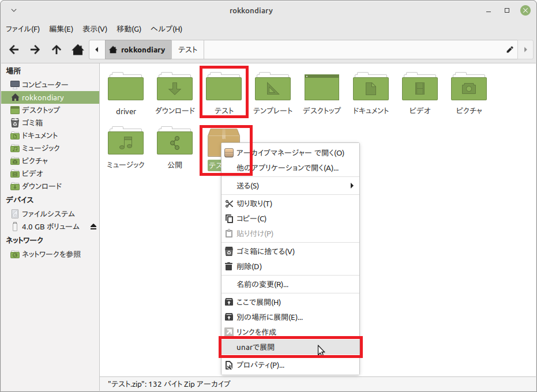Viewport: 537px width, 392px height.
Task: Go up to the parent folder
Action: [x=56, y=50]
